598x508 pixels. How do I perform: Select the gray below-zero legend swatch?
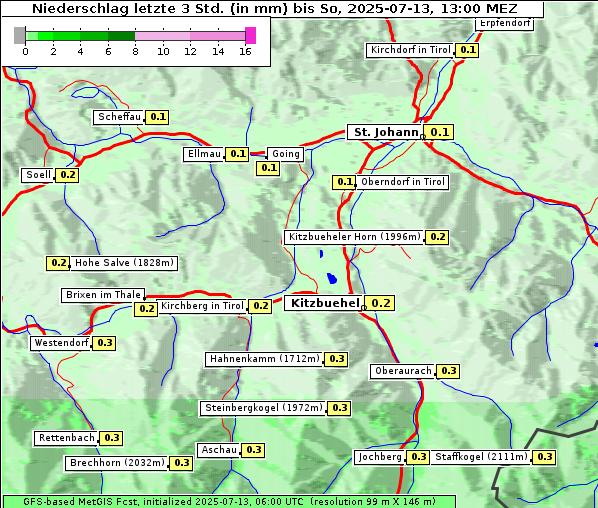(x=19, y=35)
